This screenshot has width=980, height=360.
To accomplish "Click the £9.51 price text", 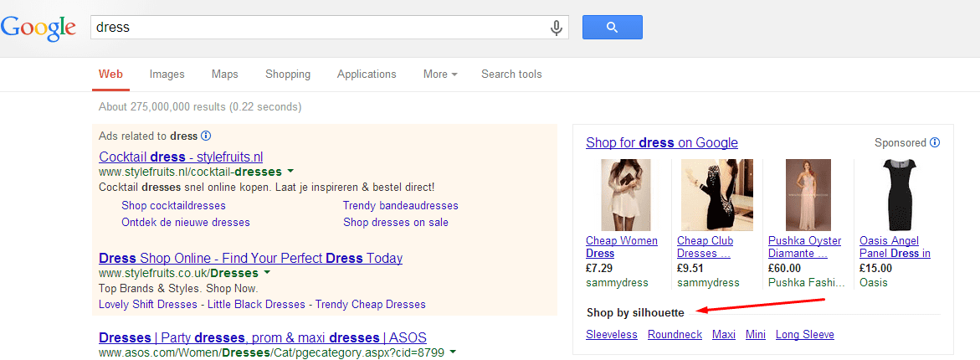I will 690,268.
